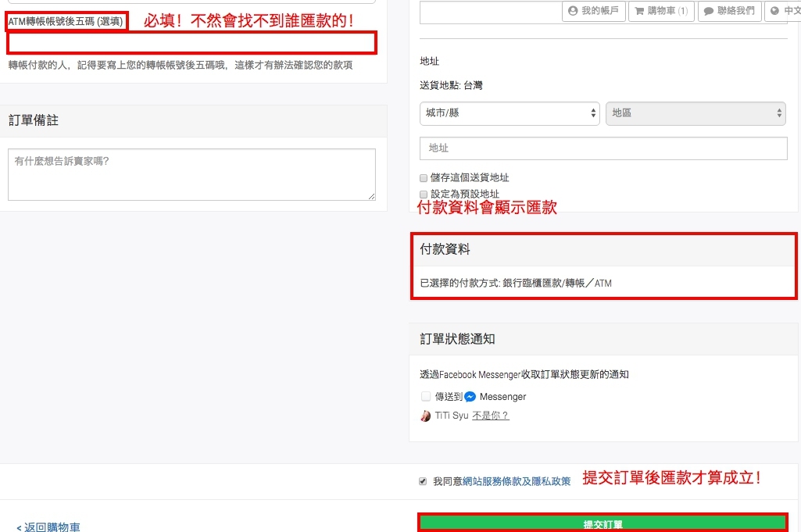Click the blue Messenger logo icon
The width and height of the screenshot is (801, 532).
tap(470, 397)
